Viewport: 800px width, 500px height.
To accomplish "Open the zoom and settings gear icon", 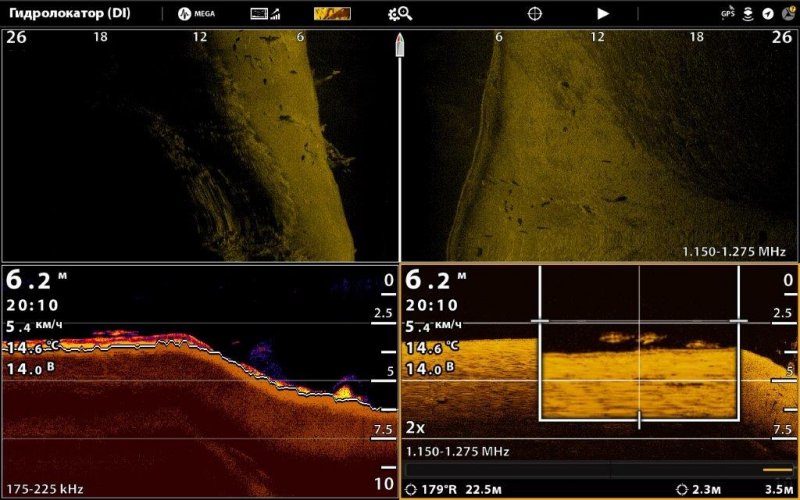I will pos(399,14).
